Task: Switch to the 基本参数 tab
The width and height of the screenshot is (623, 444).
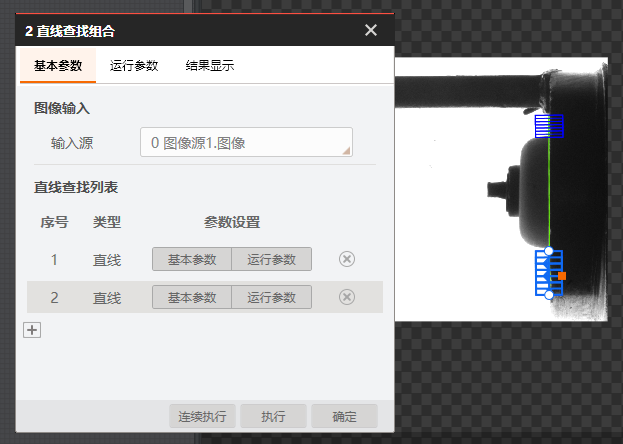Action: click(58, 66)
